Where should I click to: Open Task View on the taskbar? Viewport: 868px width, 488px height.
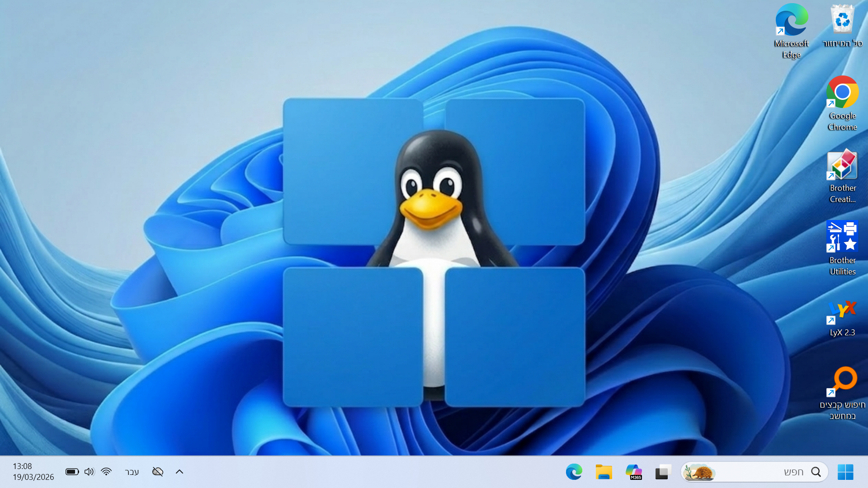click(x=663, y=472)
